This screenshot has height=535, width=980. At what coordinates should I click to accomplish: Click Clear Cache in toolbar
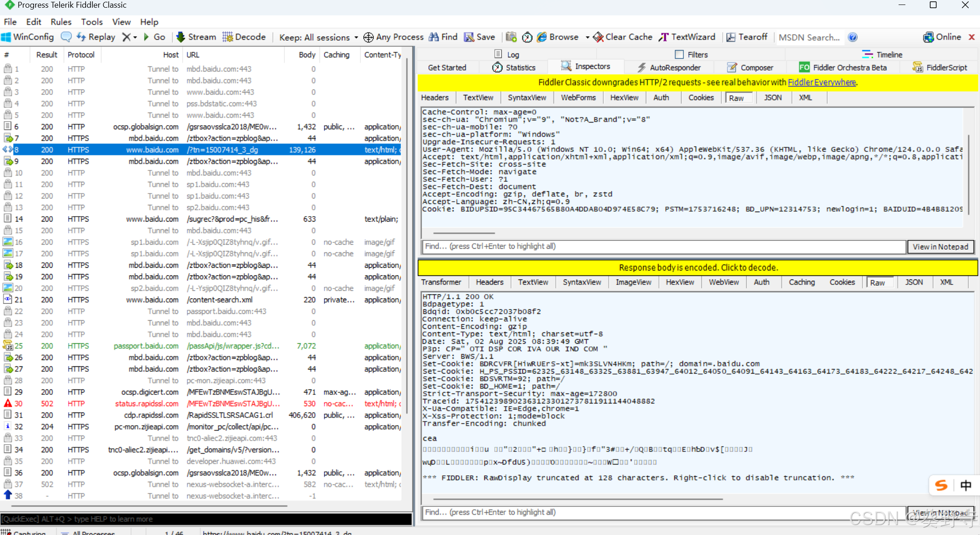tap(623, 37)
